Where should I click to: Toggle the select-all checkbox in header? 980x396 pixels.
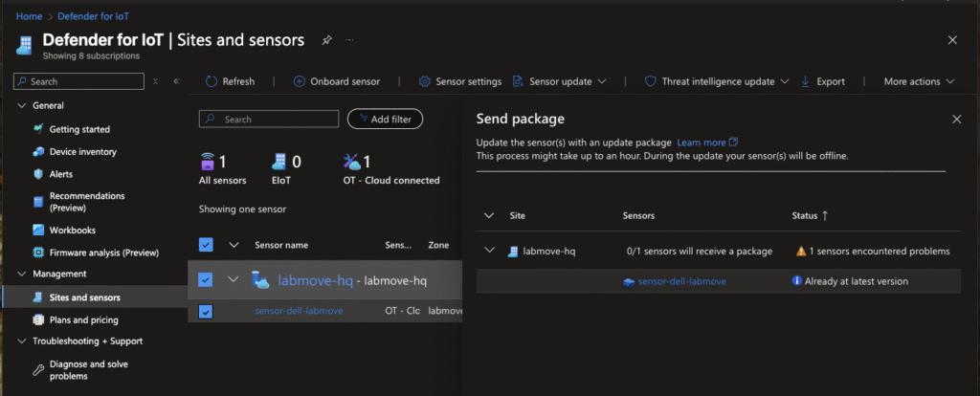coord(206,245)
